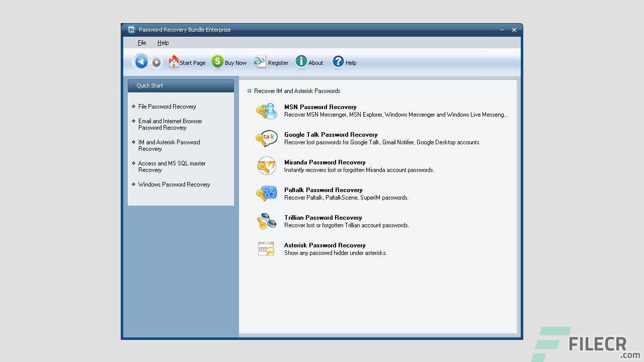Image resolution: width=644 pixels, height=362 pixels.
Task: Start Trillian Password Recovery
Action: coord(323,218)
